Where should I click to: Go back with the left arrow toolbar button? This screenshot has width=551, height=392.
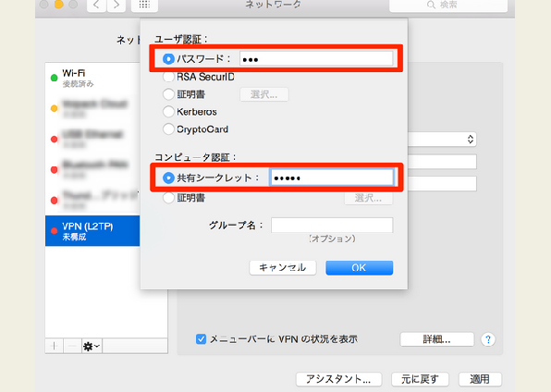97,5
